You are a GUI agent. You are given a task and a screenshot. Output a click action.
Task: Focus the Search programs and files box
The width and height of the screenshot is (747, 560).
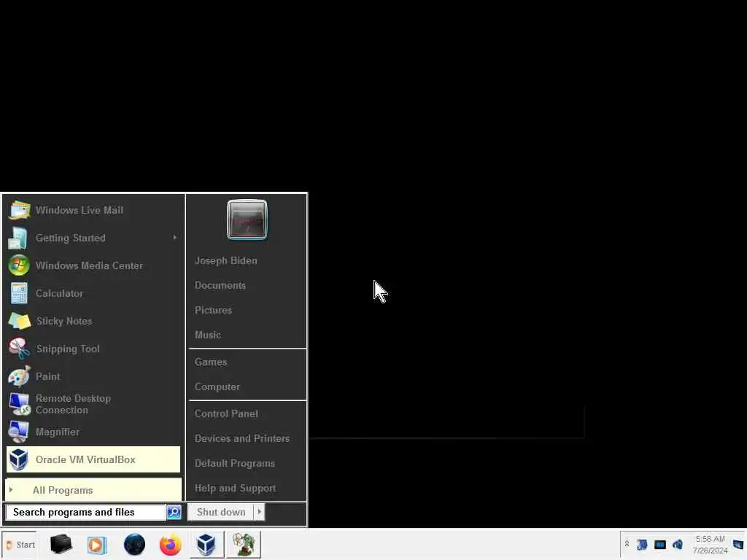(x=86, y=512)
